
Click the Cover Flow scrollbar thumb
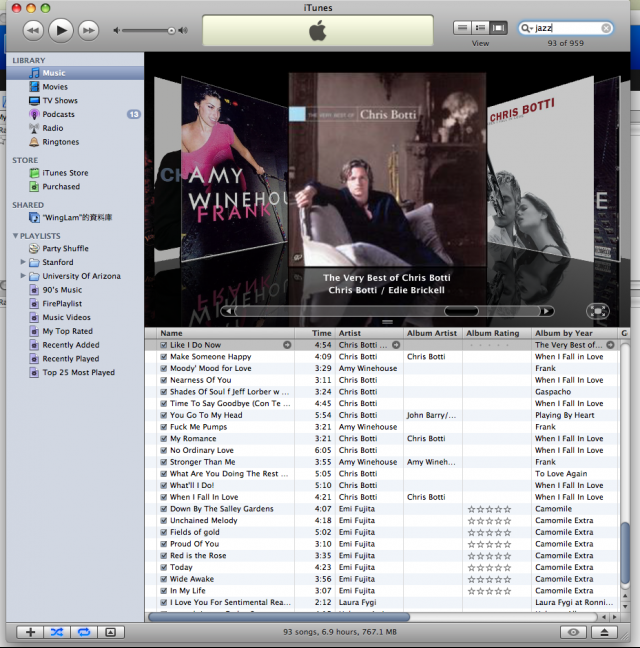tap(461, 311)
